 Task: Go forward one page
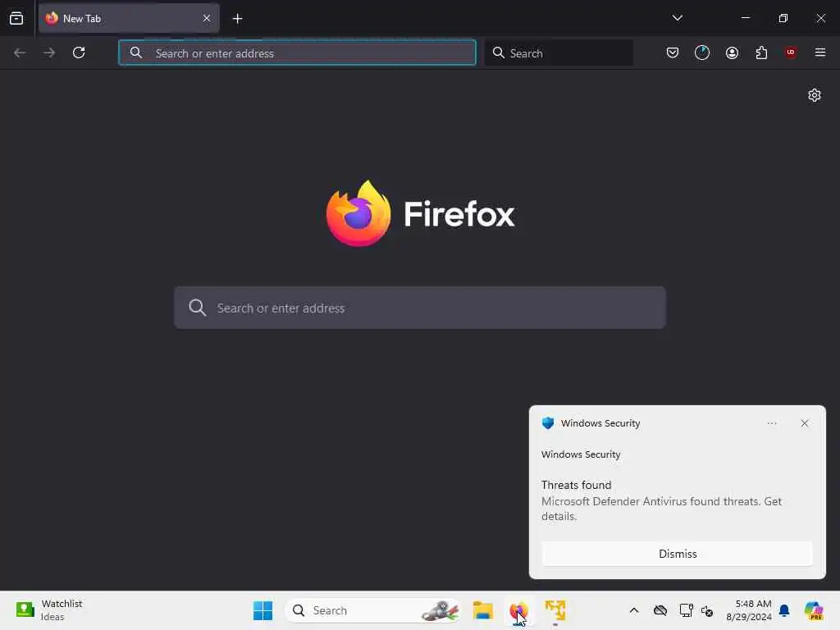(x=49, y=52)
